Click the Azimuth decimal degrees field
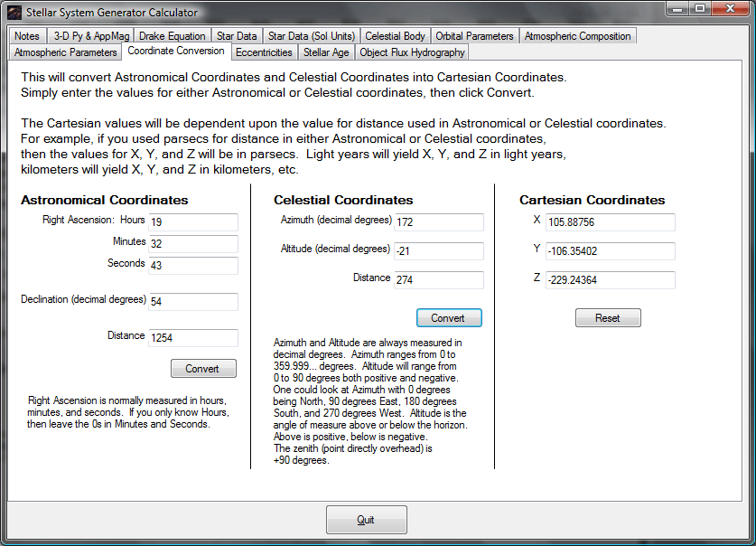 coord(439,221)
